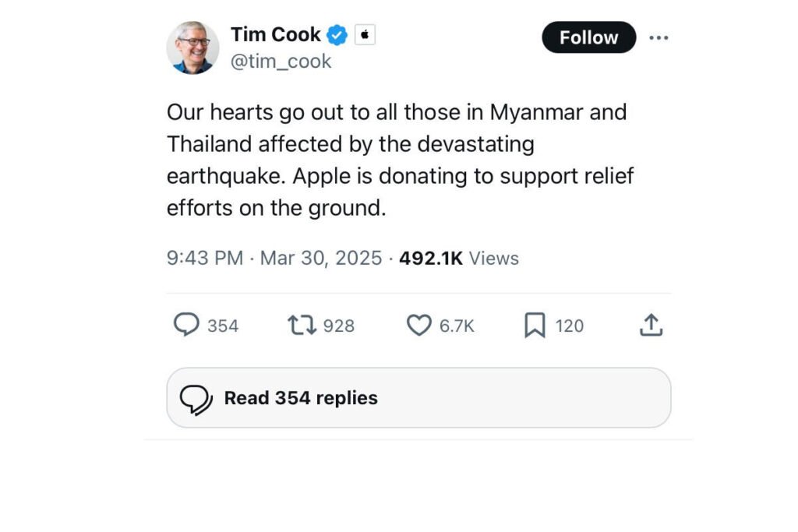Click the 120 bookmarks count

click(569, 326)
